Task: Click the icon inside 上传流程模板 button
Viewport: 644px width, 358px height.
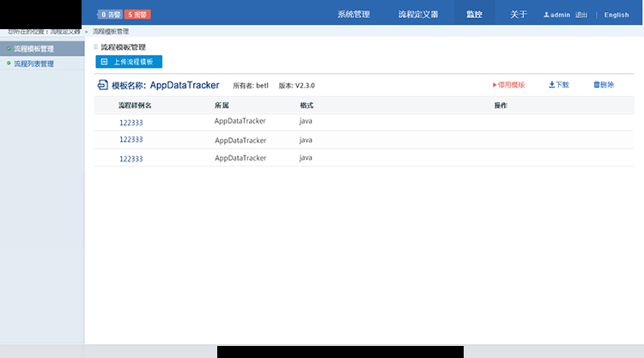Action: pos(104,62)
